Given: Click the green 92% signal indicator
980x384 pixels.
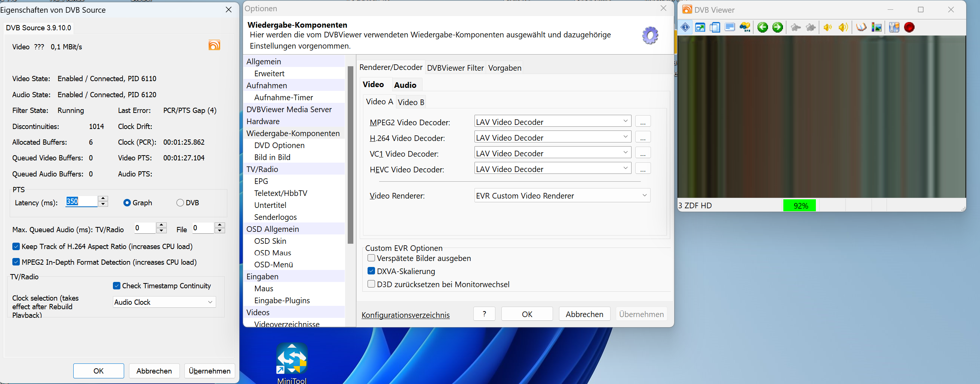Looking at the screenshot, I should [799, 206].
